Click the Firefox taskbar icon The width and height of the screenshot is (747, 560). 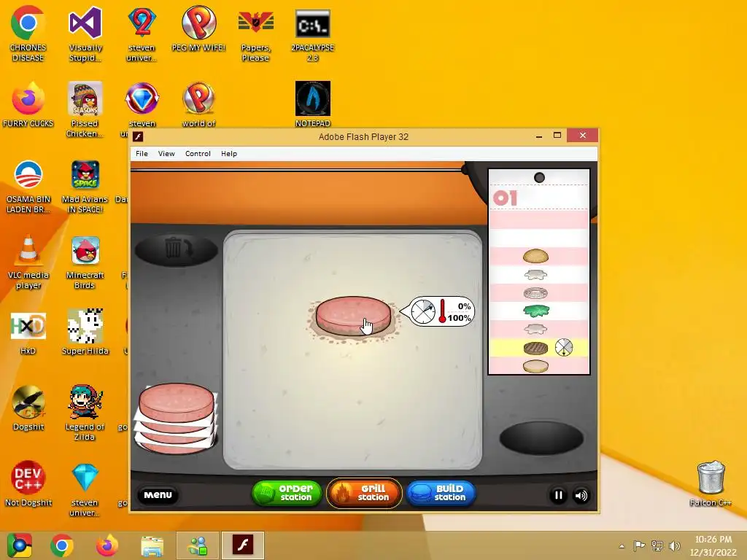pyautogui.click(x=107, y=545)
